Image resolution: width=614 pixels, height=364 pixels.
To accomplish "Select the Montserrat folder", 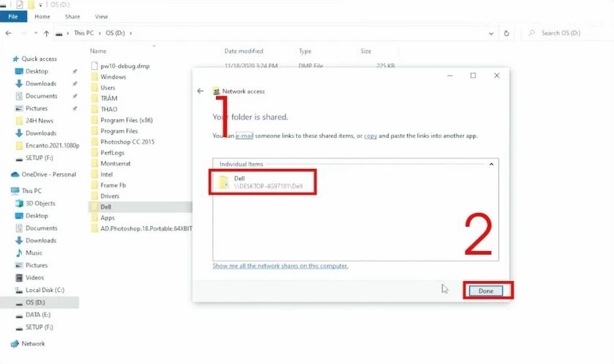I will click(x=115, y=164).
